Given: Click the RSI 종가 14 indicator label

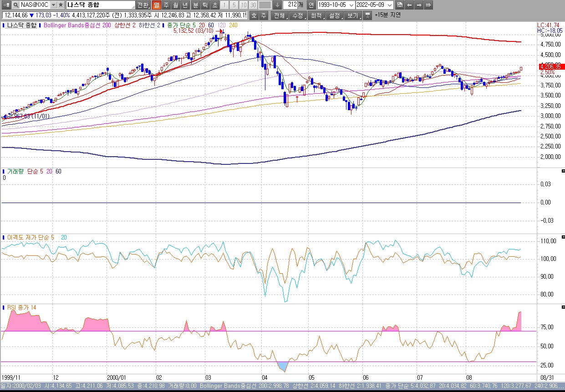Looking at the screenshot, I should point(21,308).
